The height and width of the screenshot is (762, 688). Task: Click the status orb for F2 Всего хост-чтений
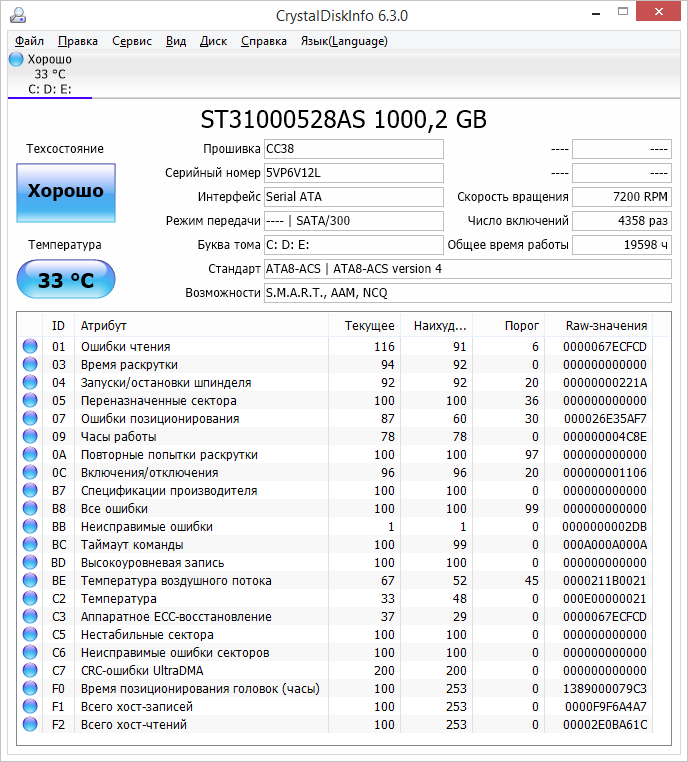[x=30, y=724]
